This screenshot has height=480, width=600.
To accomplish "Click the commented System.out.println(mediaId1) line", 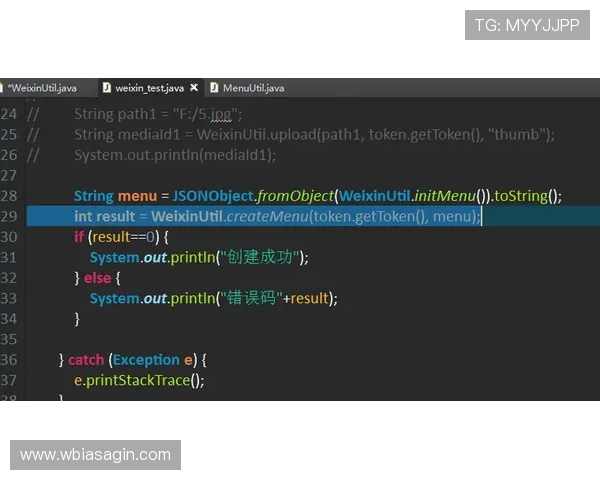I will coord(174,155).
